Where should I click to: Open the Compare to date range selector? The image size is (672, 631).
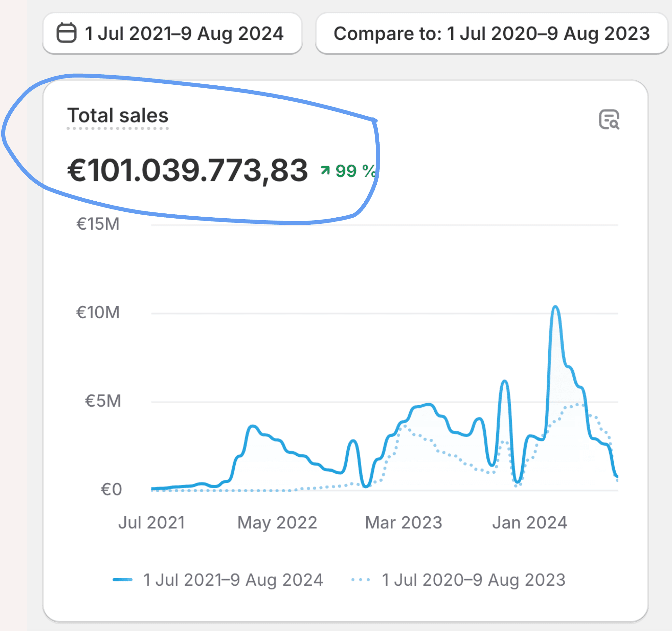492,34
